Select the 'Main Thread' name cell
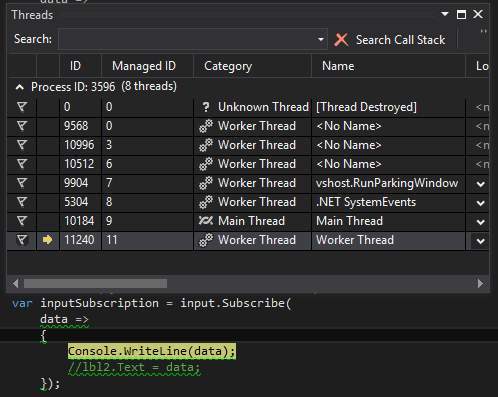The image size is (498, 397). coord(388,221)
